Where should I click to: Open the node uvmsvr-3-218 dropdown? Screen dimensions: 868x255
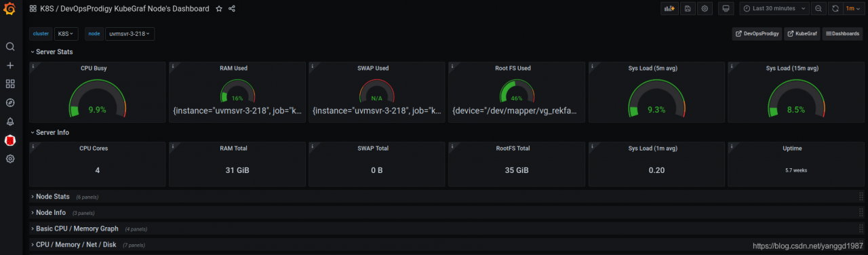click(x=130, y=33)
